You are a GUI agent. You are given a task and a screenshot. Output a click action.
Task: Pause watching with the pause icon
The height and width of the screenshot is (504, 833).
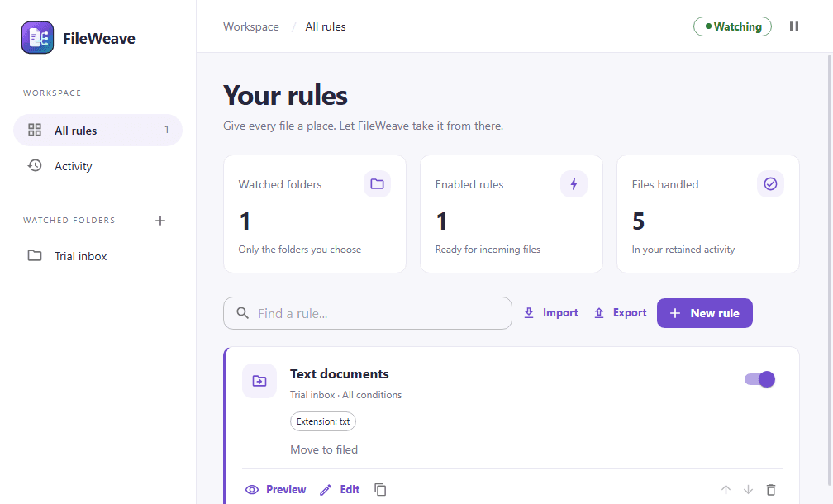pos(793,26)
